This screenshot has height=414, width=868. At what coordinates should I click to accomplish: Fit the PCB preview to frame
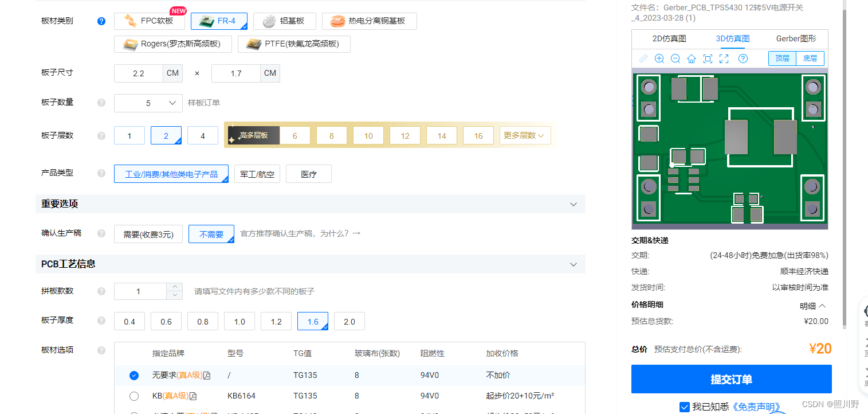[x=708, y=58]
